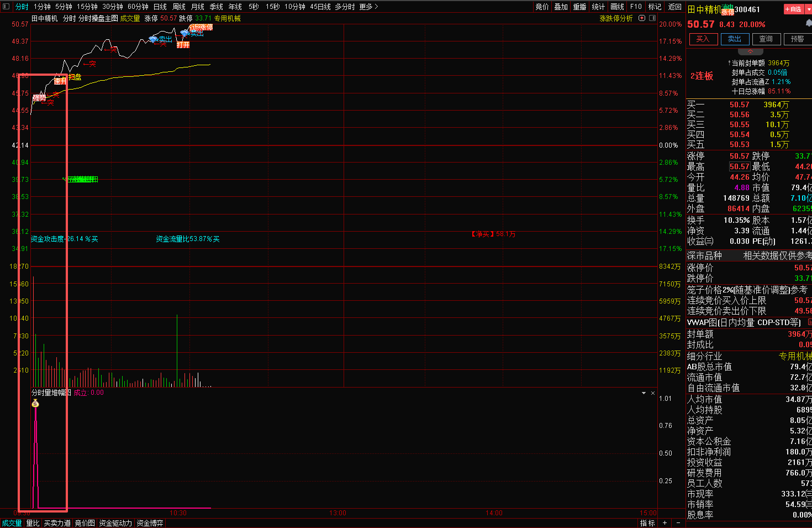Switch to 30分钟 period
This screenshot has height=528, width=812.
[113, 7]
